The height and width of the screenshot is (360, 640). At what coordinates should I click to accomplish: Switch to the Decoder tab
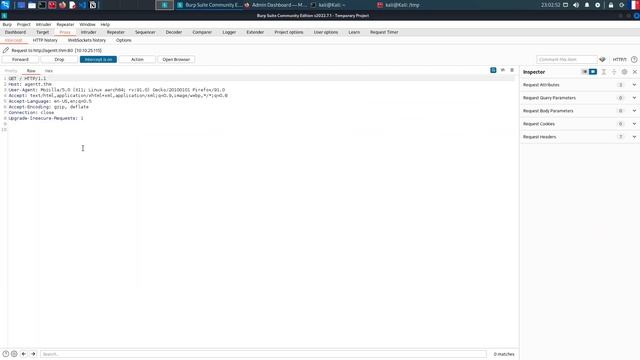point(173,32)
